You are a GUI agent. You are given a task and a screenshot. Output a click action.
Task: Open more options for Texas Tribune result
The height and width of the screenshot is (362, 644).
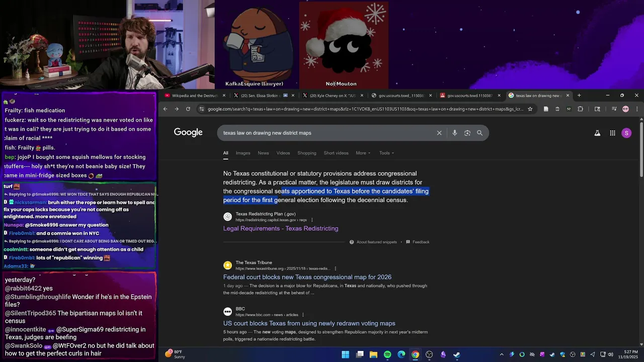(x=336, y=268)
